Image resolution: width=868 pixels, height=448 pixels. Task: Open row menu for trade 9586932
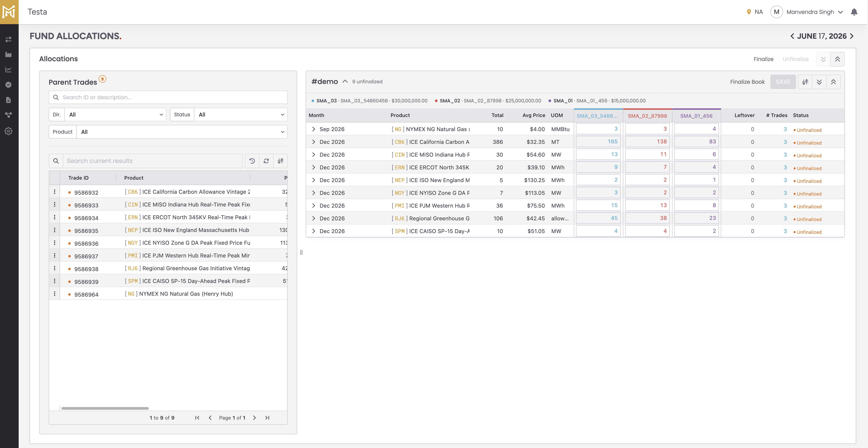[x=55, y=192]
